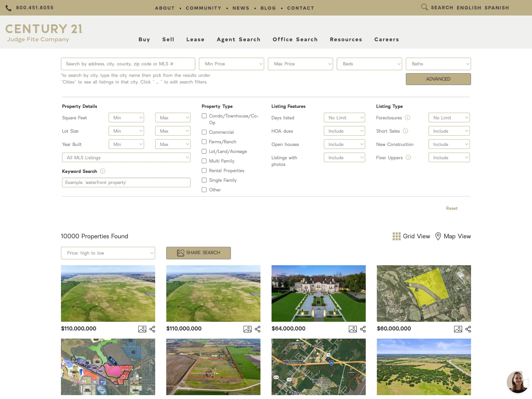Go to the Blog navigation link
Viewport: 532px width, 399px height.
pos(268,8)
